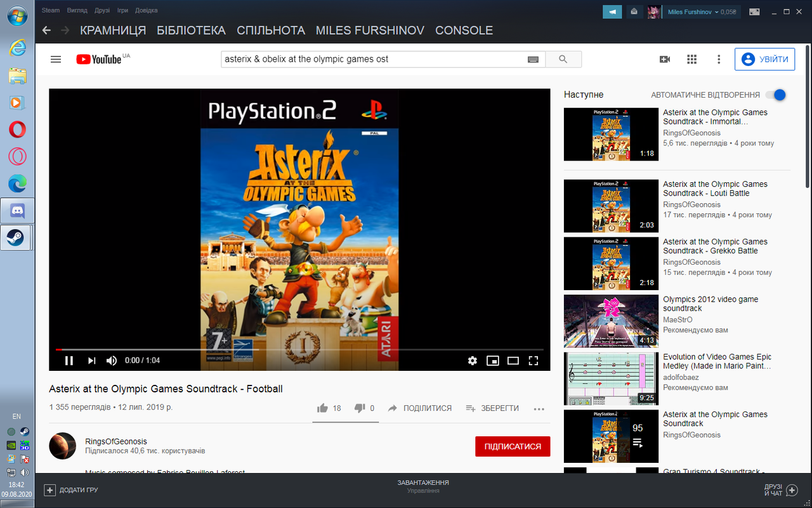Open the Довідка menu

pos(147,10)
